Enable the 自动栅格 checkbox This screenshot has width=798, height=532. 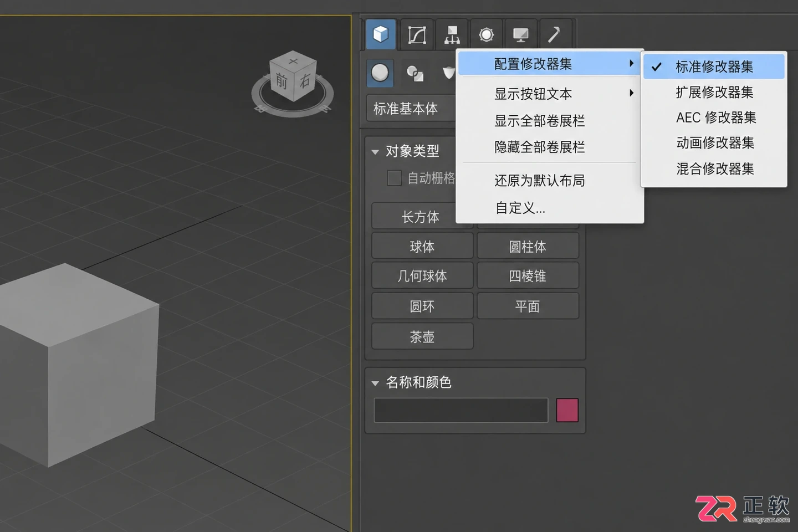pos(394,178)
